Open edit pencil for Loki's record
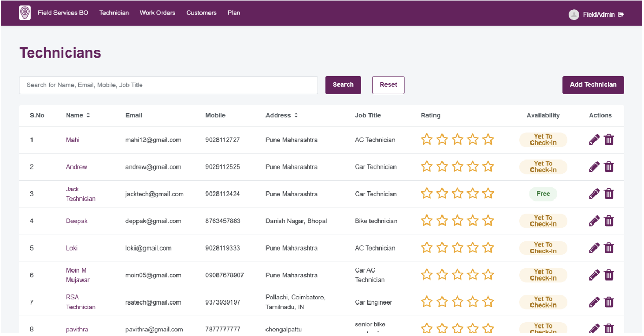The width and height of the screenshot is (644, 336). [594, 248]
